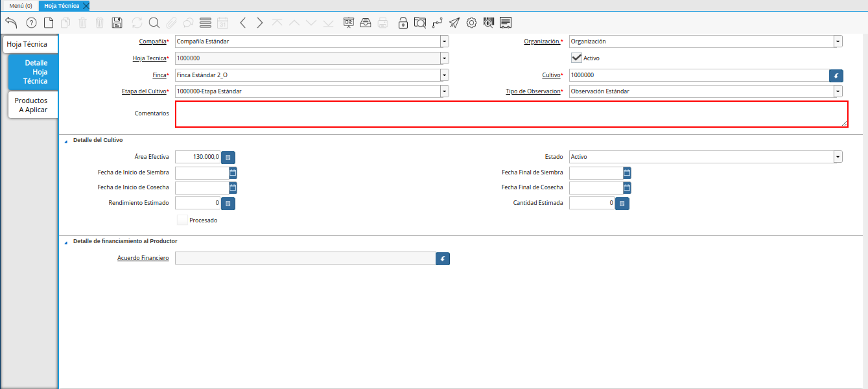Open the Finca dropdown
Viewport: 868px width, 389px height.
444,75
